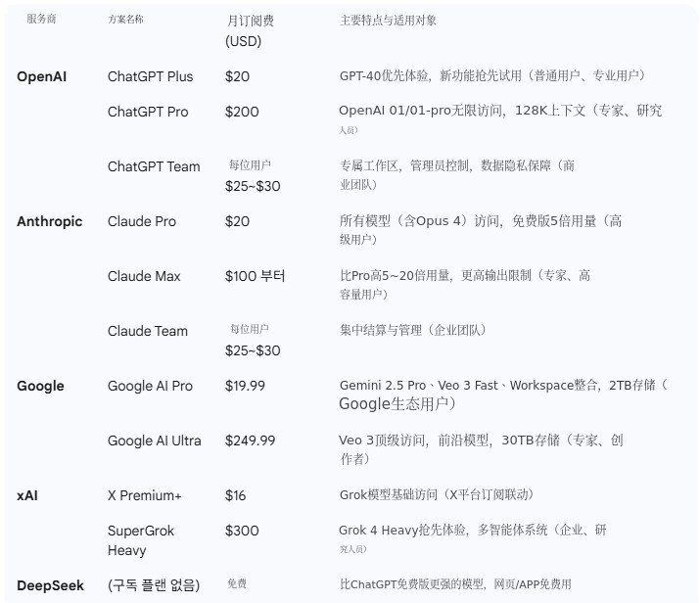Click the SuperGrok Heavy plan cell
This screenshot has height=603, width=700.
[x=141, y=540]
